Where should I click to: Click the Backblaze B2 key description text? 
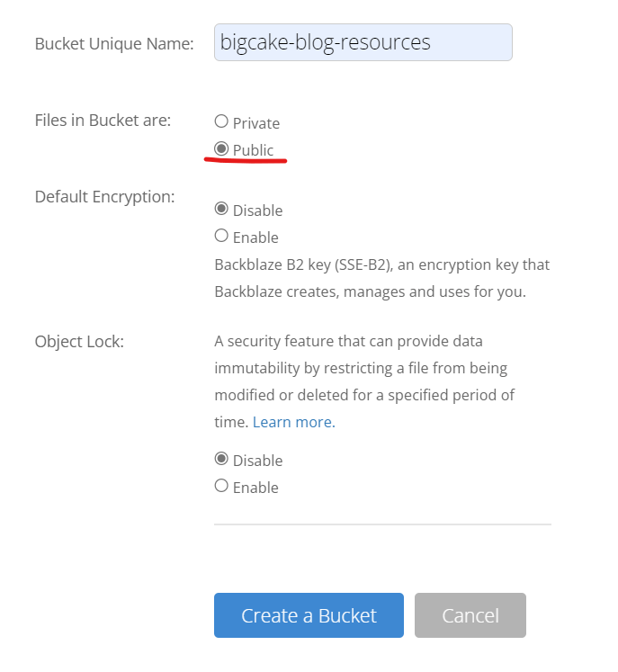click(381, 278)
